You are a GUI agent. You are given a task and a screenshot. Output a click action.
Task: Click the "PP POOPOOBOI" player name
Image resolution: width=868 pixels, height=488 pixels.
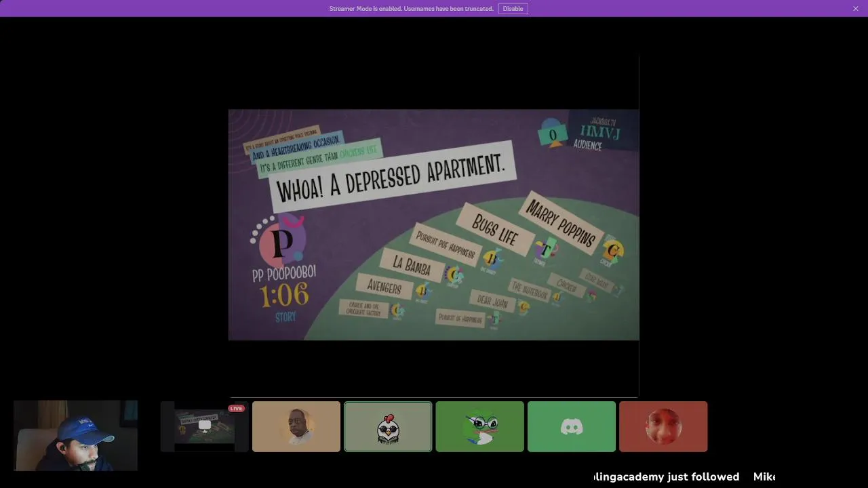coord(283,274)
